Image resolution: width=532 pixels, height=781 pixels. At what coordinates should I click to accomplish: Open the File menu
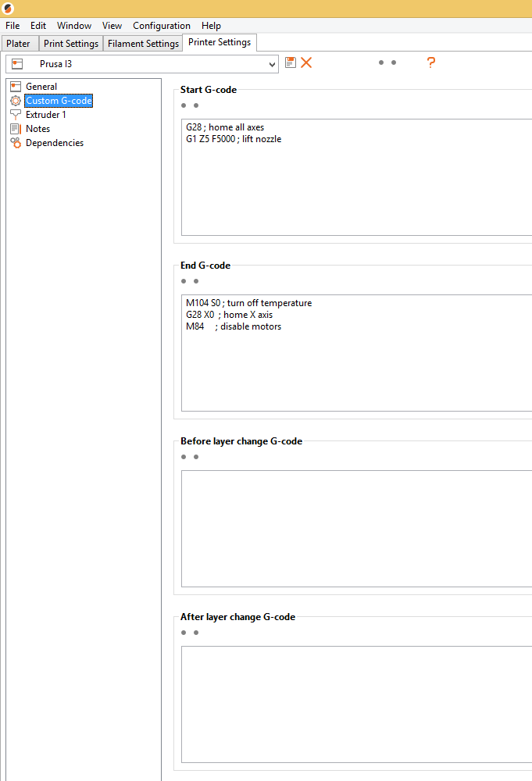click(x=12, y=26)
